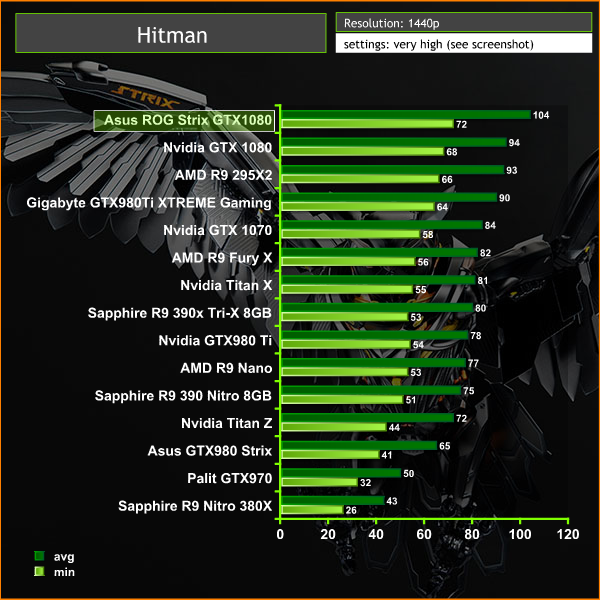This screenshot has height=600, width=600.
Task: Select the 77 avg bar of R9 Nano
Action: [x=374, y=362]
